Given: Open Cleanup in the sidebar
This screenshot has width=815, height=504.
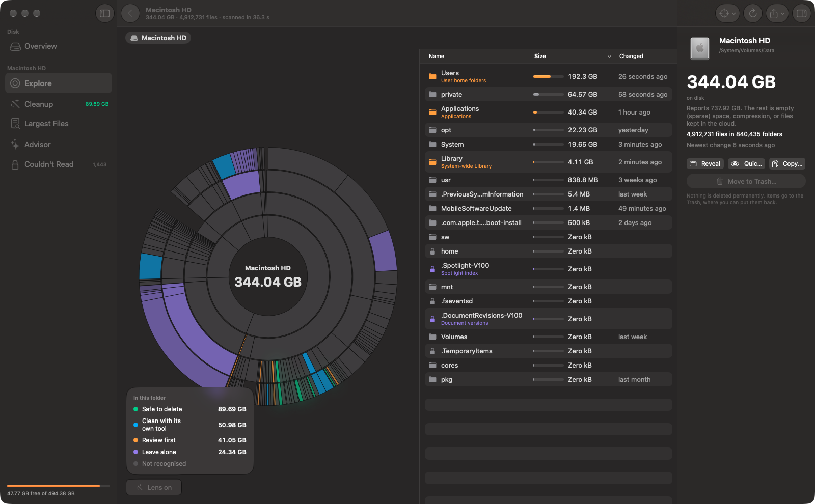Looking at the screenshot, I should click(59, 104).
